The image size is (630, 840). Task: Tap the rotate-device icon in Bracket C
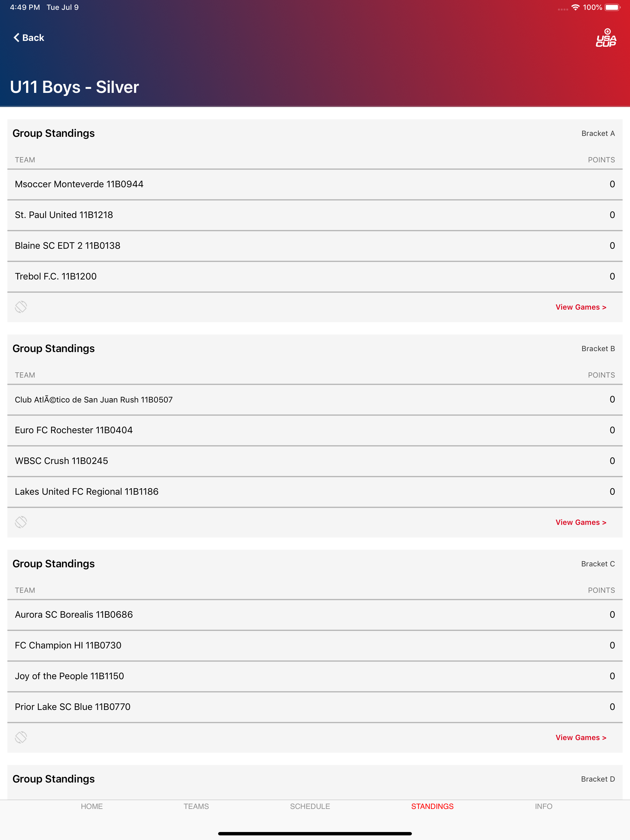21,738
